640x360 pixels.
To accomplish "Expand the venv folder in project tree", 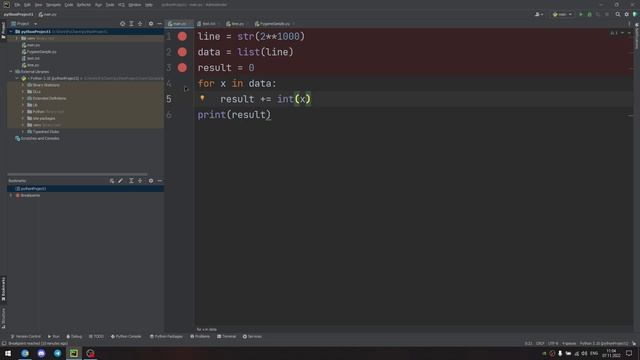I will (17, 38).
